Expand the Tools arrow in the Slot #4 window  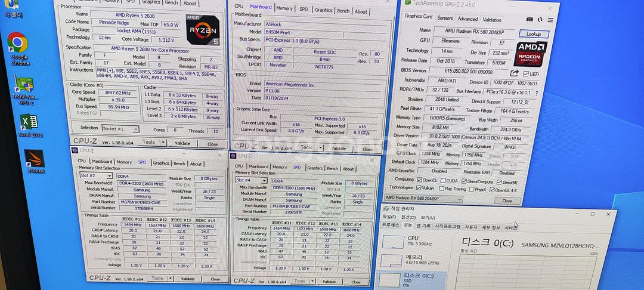pyautogui.click(x=312, y=282)
